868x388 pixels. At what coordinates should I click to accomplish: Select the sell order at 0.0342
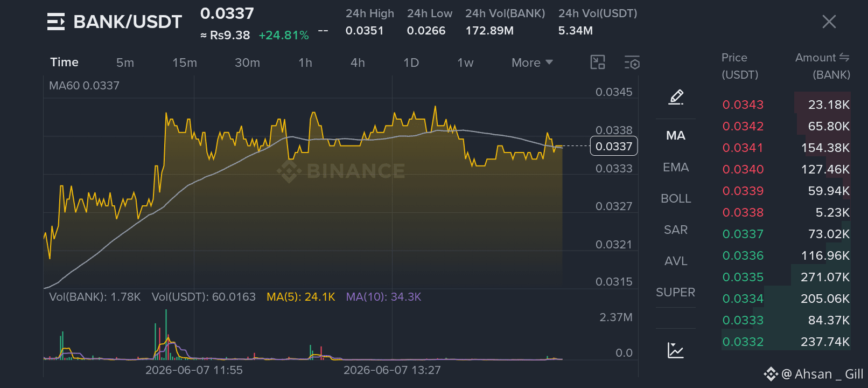tap(786, 126)
